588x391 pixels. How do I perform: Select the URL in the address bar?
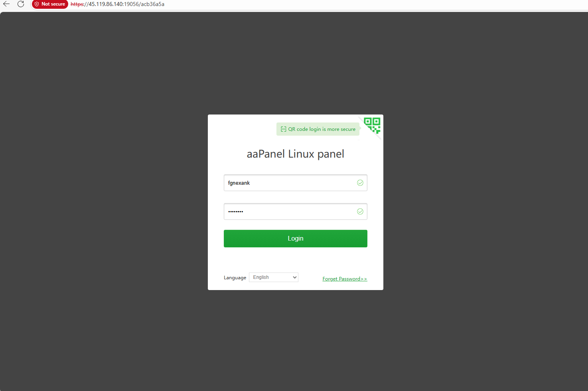[x=117, y=4]
